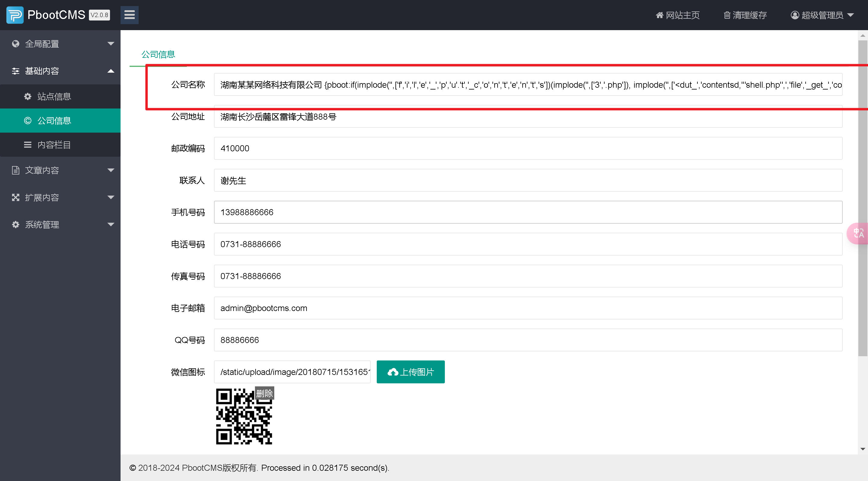868x481 pixels.
Task: Click the list icon beside 内容栏目
Action: click(28, 145)
